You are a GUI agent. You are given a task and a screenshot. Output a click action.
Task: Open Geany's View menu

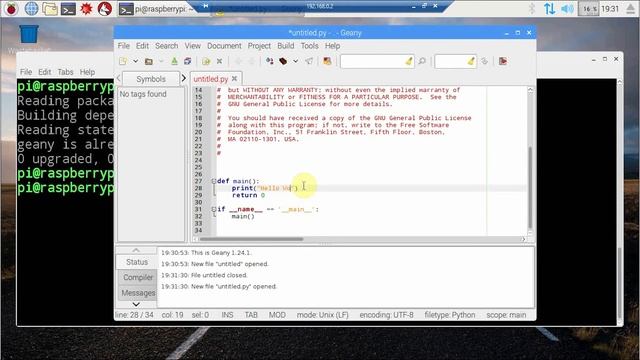click(193, 46)
